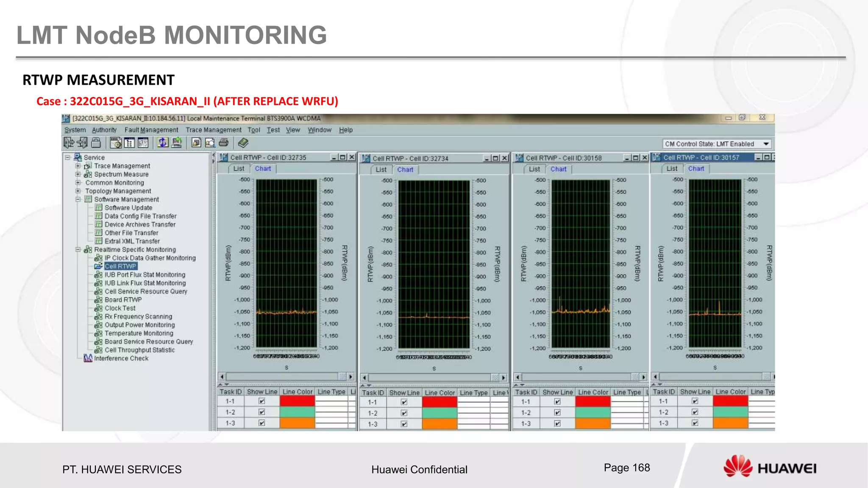Click the magnifier search toolbar icon
Image resolution: width=868 pixels, height=488 pixels.
pyautogui.click(x=210, y=143)
